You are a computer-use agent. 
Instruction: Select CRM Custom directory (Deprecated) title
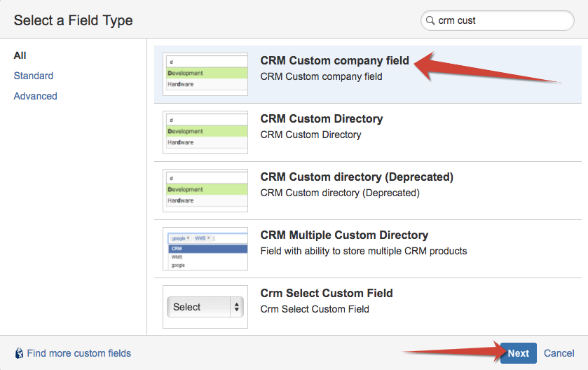(357, 177)
